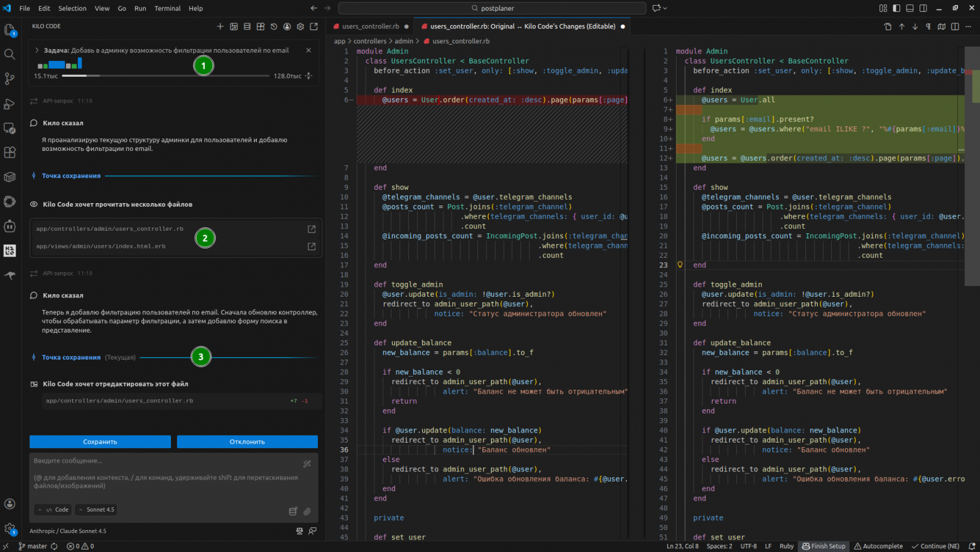The width and height of the screenshot is (980, 552).
Task: Open the Terminal menu
Action: pos(167,8)
